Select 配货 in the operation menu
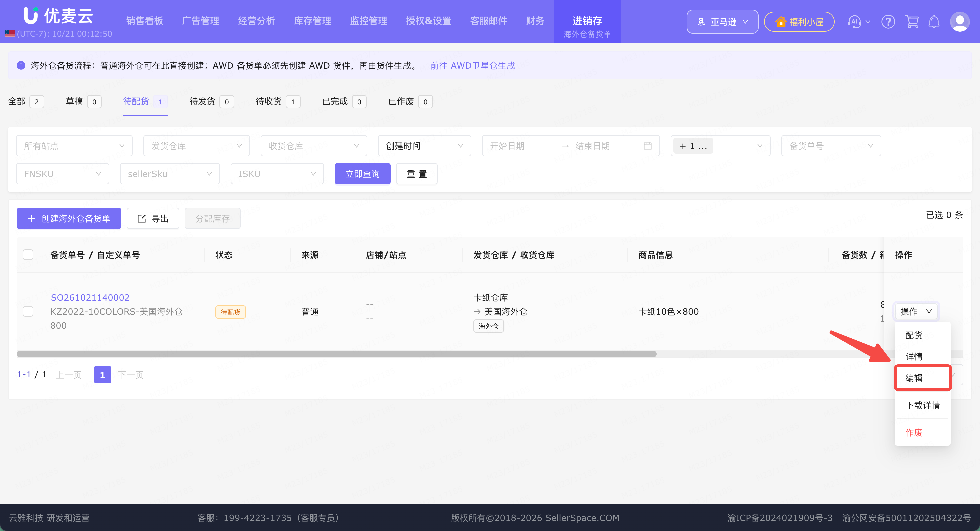980x531 pixels. [922, 335]
